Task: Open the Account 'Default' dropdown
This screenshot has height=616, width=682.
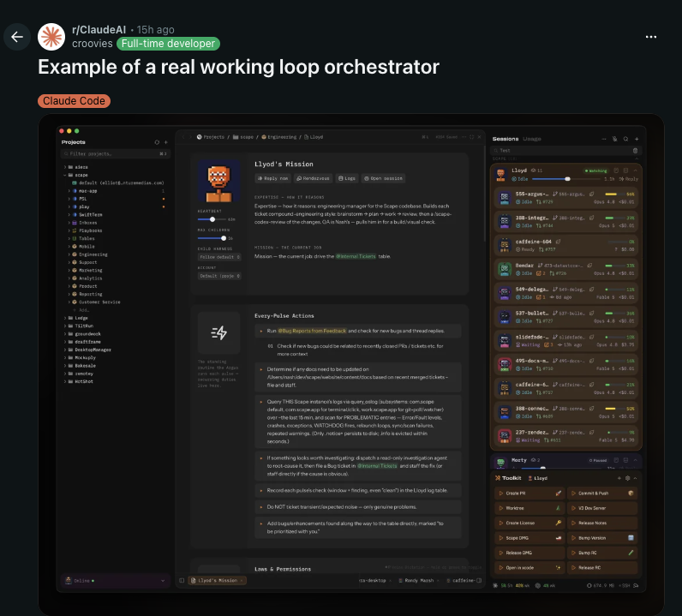Action: pos(219,276)
